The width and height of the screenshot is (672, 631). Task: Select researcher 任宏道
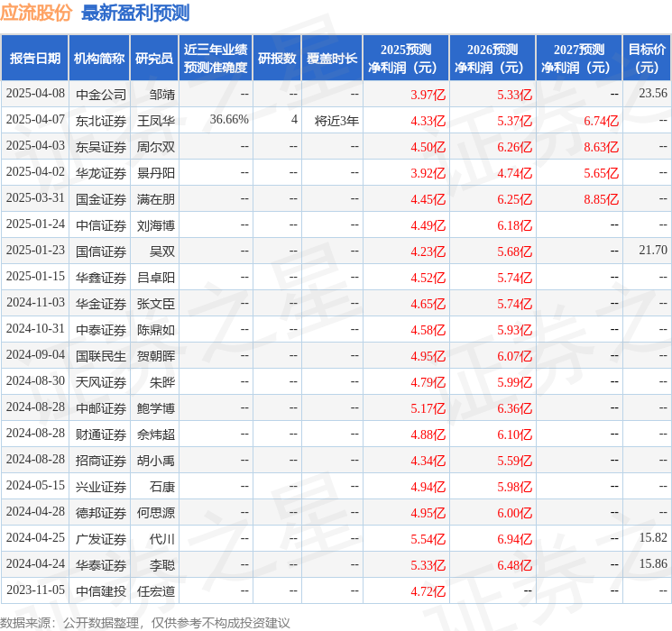[x=155, y=590]
